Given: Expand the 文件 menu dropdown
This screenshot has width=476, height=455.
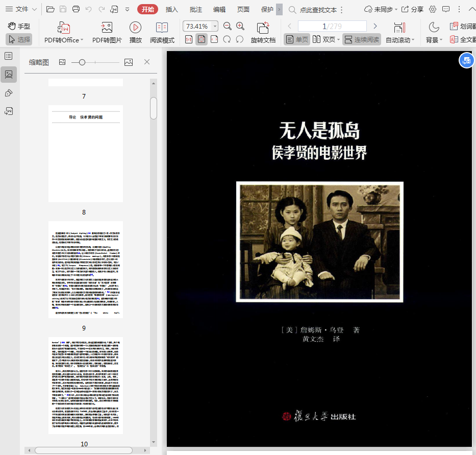Looking at the screenshot, I should [x=21, y=9].
